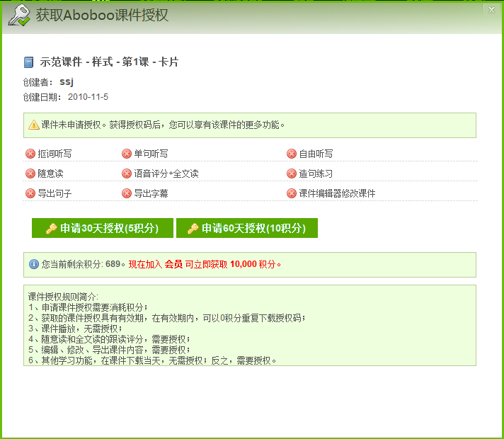Click red cross icon next to 造句练习
Screen dimensions: 504x439
pos(292,173)
